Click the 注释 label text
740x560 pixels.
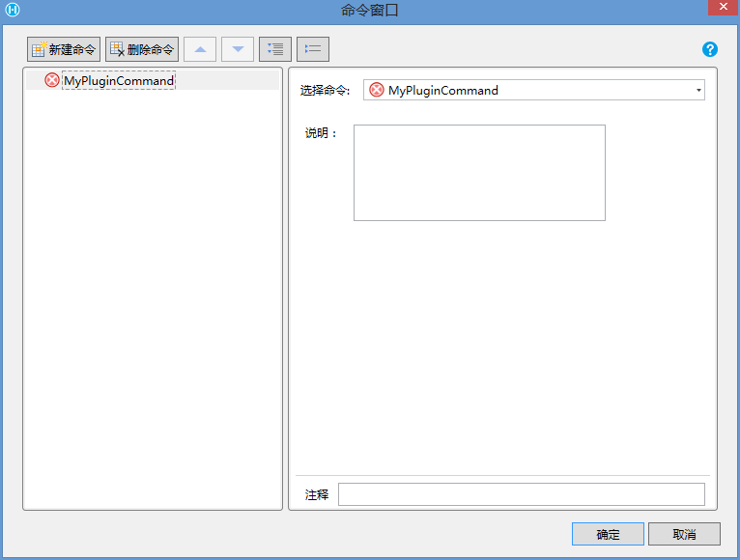coord(317,495)
